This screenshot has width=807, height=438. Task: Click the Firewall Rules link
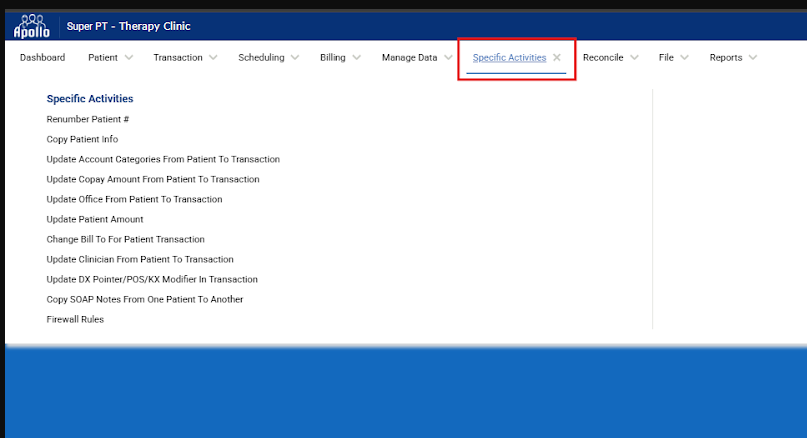(75, 320)
